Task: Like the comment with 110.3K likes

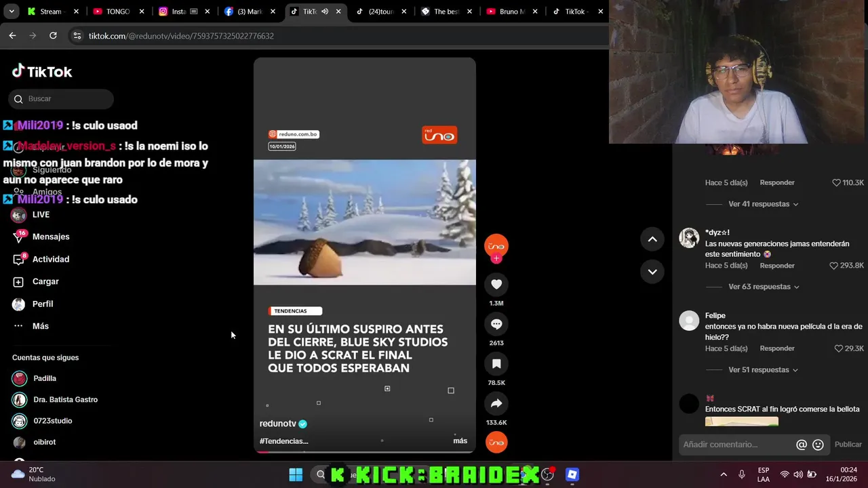Action: point(836,183)
